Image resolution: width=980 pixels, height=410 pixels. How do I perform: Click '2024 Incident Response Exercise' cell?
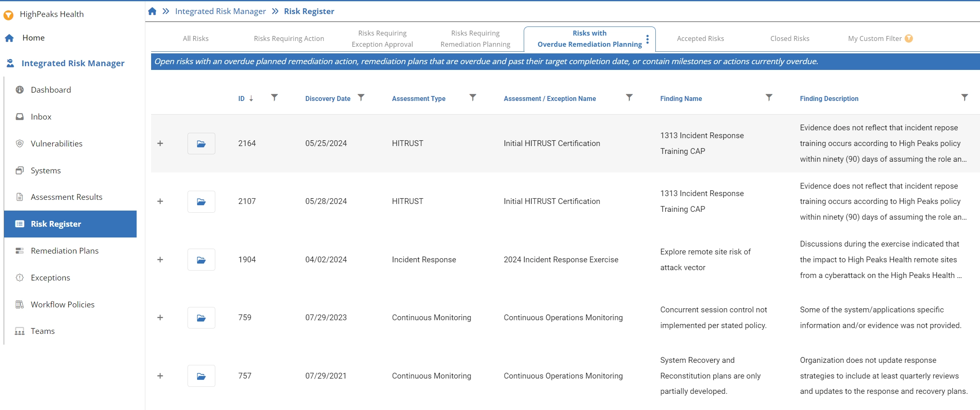[561, 260]
